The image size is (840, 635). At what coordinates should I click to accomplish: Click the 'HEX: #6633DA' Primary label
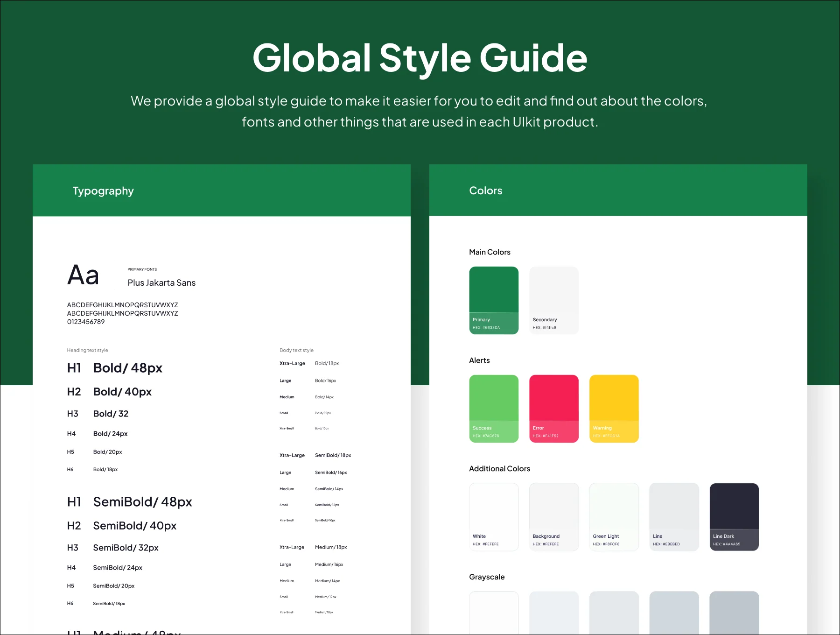coord(486,328)
